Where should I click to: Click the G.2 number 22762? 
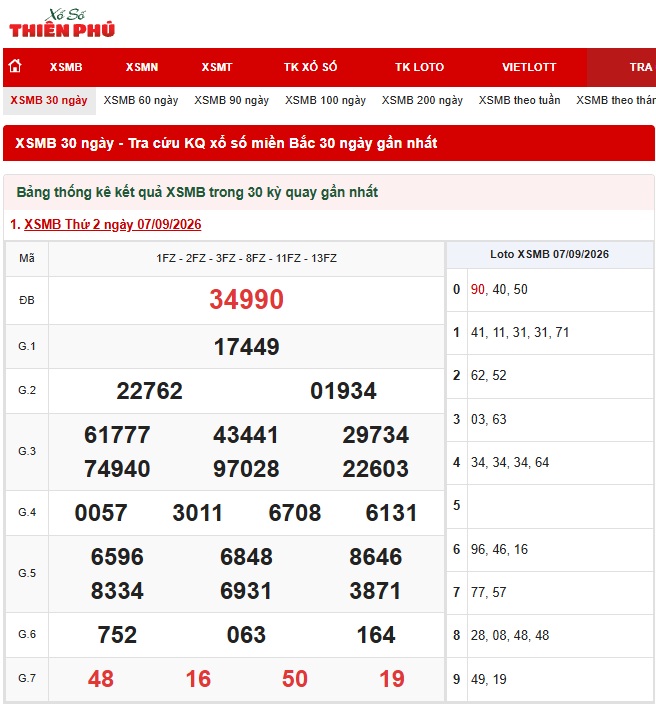149,391
